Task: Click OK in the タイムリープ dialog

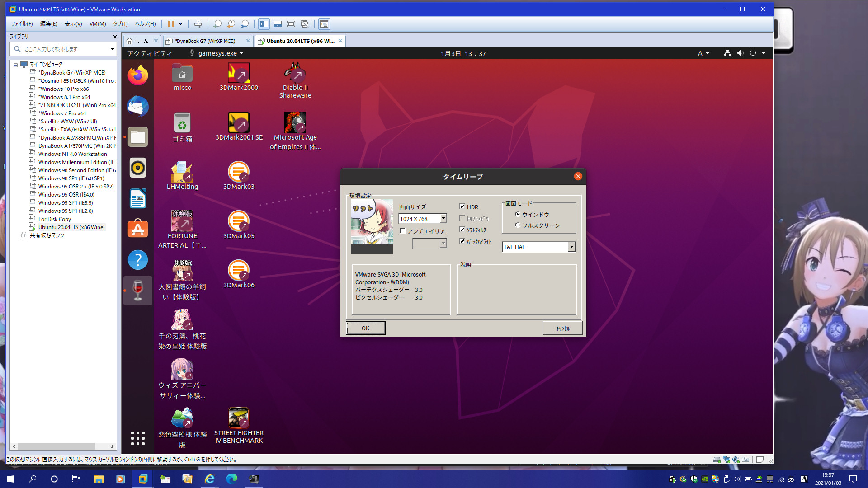Action: [x=365, y=328]
